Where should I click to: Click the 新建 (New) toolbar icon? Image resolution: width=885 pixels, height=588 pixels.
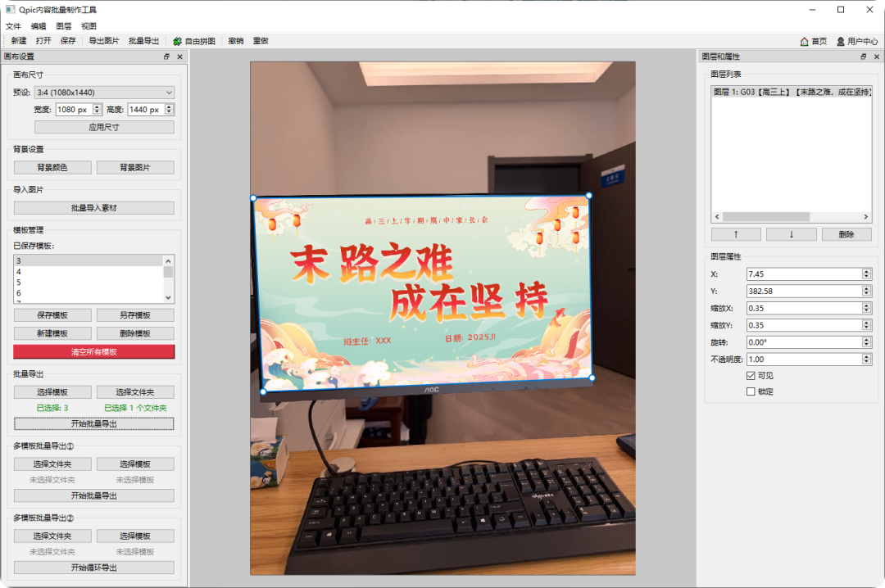pyautogui.click(x=18, y=41)
